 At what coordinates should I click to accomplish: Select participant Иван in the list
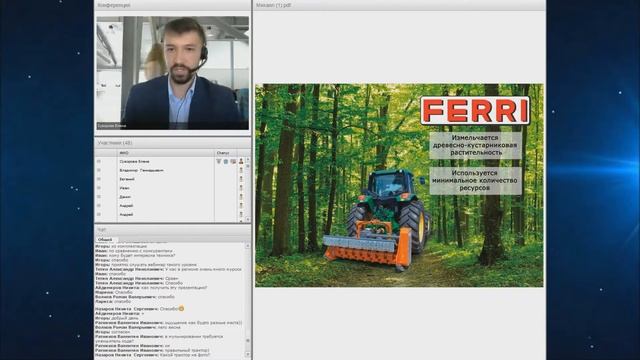pyautogui.click(x=124, y=188)
